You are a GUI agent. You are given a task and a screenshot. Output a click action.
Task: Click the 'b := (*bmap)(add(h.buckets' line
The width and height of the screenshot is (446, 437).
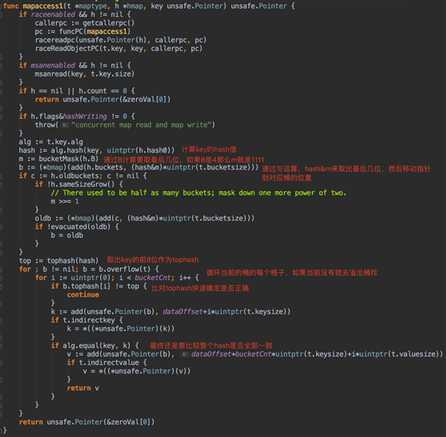(139, 167)
